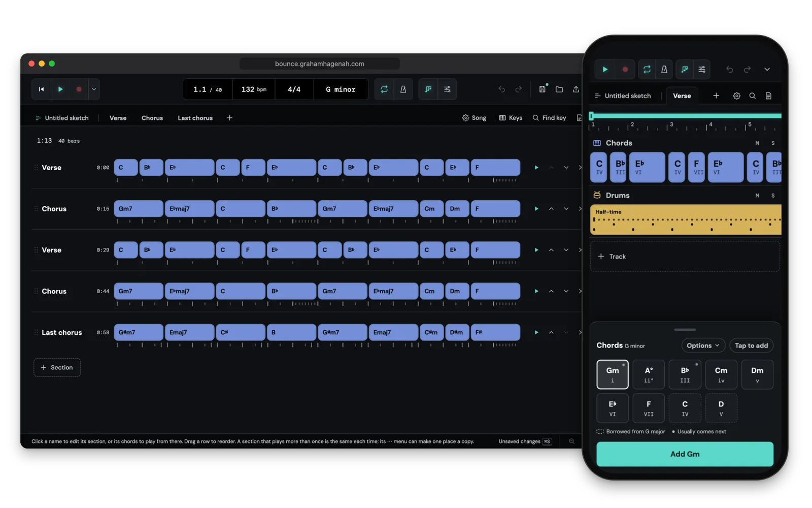Play the Last chorus row

click(536, 332)
